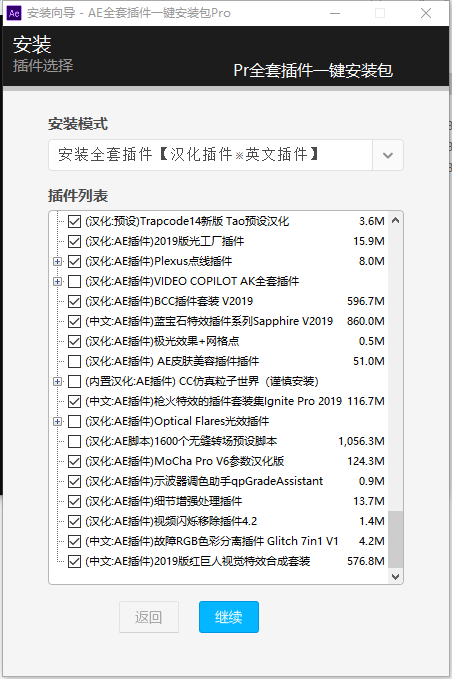
Task: Uncheck Ignite Pro 2019 枪火特效 checkbox
Action: tap(74, 401)
